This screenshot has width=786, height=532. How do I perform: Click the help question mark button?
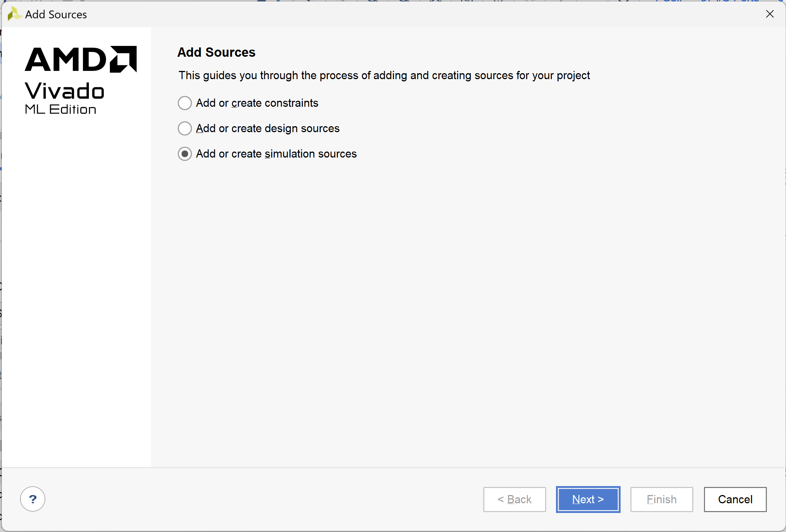click(32, 499)
